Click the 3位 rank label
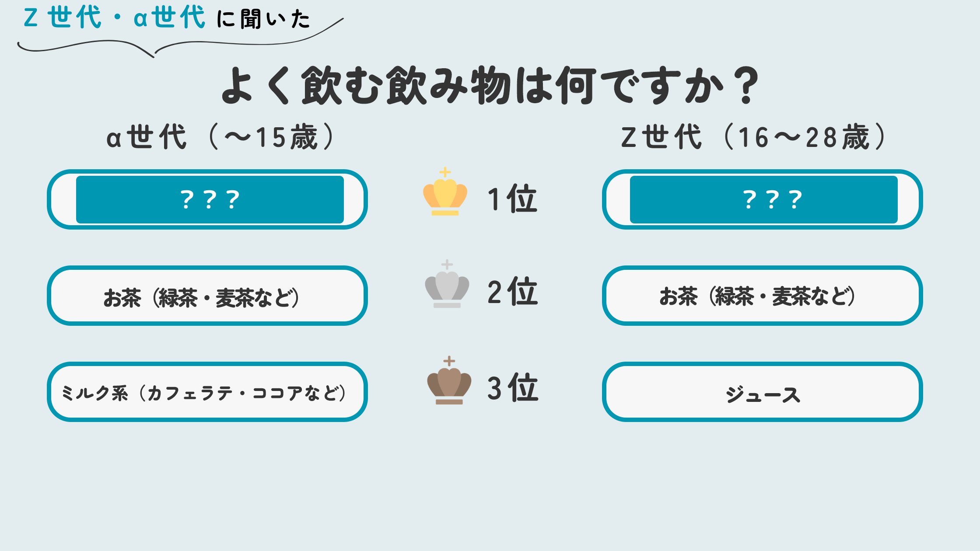Screen dimensions: 980x551 [x=512, y=388]
